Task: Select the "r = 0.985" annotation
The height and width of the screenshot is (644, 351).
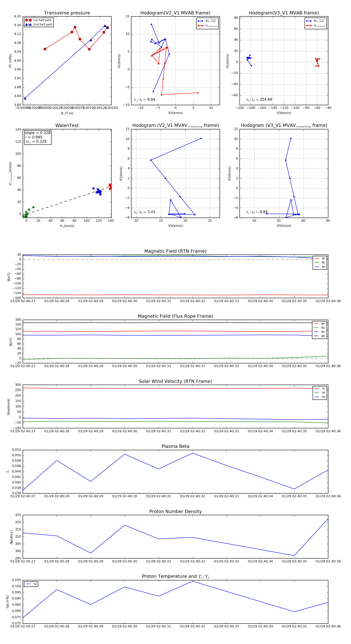Action: coord(34,137)
